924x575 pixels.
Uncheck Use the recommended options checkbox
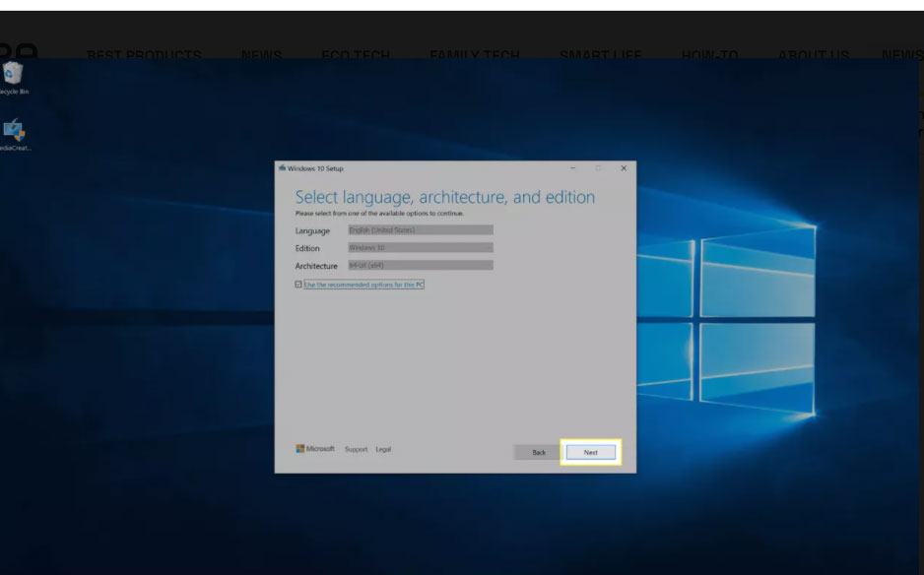298,285
